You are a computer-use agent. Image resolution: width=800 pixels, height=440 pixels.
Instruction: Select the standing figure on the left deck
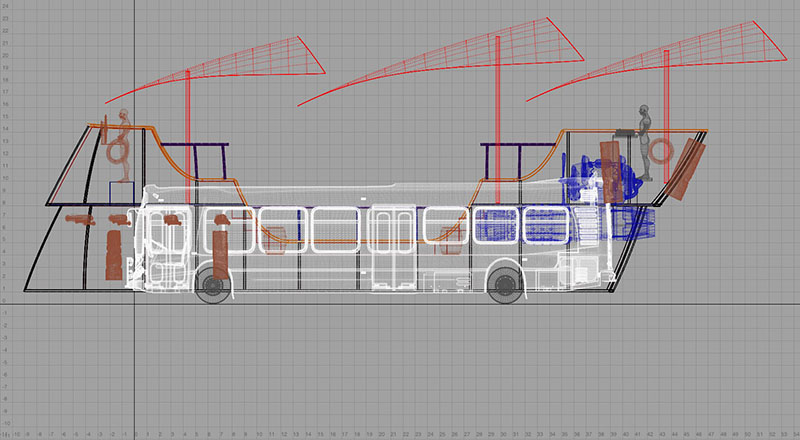pyautogui.click(x=123, y=145)
